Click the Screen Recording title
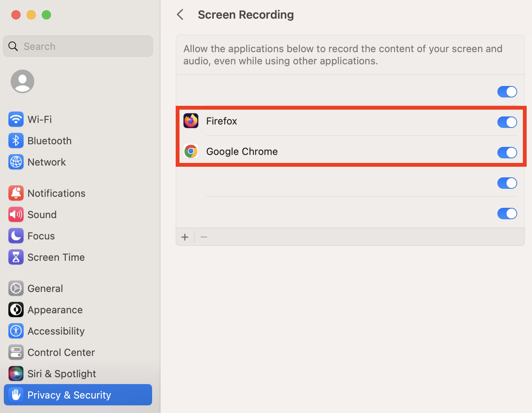Image resolution: width=532 pixels, height=413 pixels. point(246,15)
